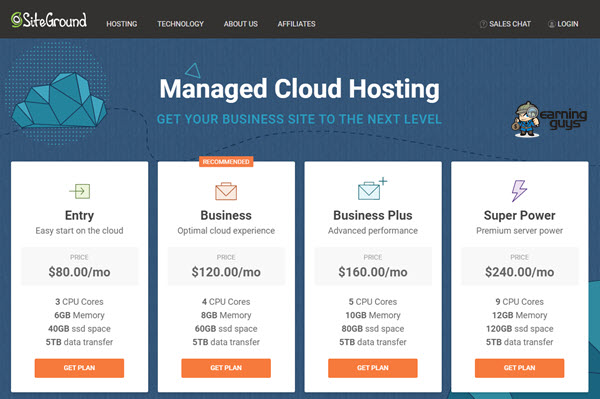Open Sales Chat link
Viewport: 600px width, 399px height.
pos(510,24)
